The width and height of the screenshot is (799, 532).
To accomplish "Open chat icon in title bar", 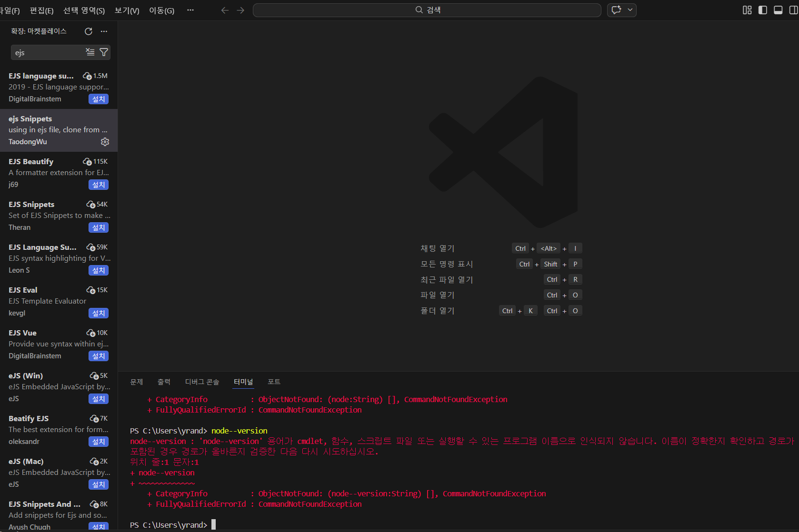I will [x=616, y=10].
